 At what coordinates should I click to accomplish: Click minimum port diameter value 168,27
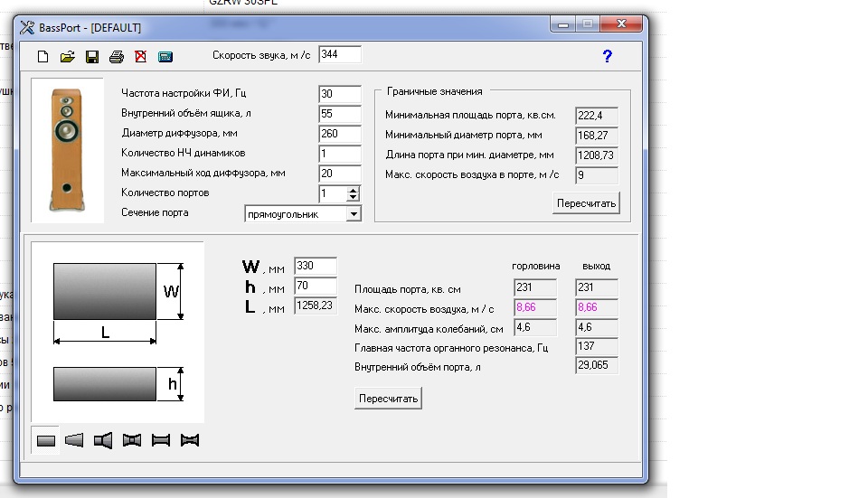tap(597, 135)
